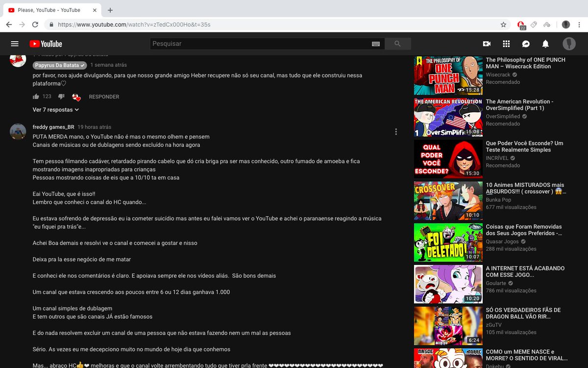
Task: Open the Dragon Ball 6:24 thumbnail
Action: coord(448,325)
